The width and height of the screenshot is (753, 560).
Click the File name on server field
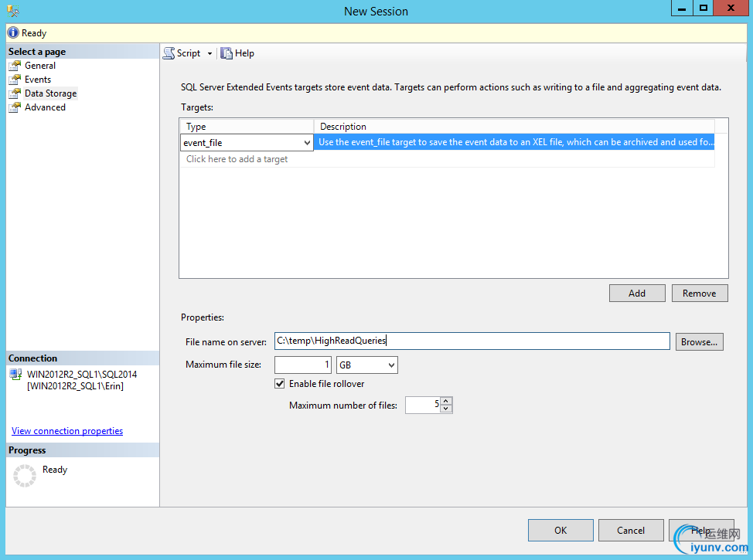pos(472,341)
